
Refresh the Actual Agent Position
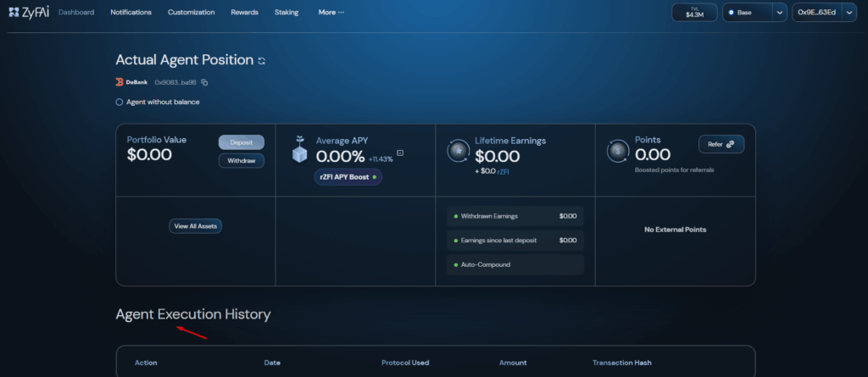point(262,61)
